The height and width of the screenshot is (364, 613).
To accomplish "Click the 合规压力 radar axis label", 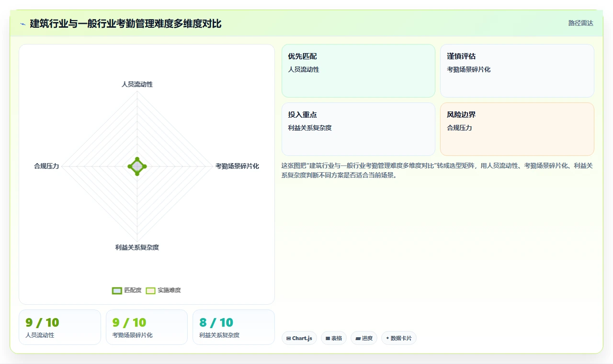I will (46, 166).
